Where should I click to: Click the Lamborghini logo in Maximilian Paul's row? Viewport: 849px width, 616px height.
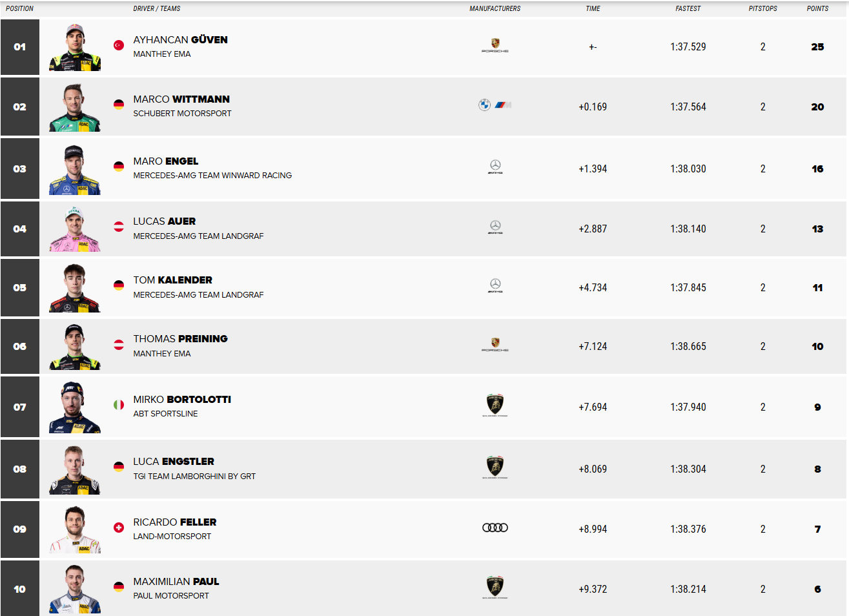tap(495, 587)
